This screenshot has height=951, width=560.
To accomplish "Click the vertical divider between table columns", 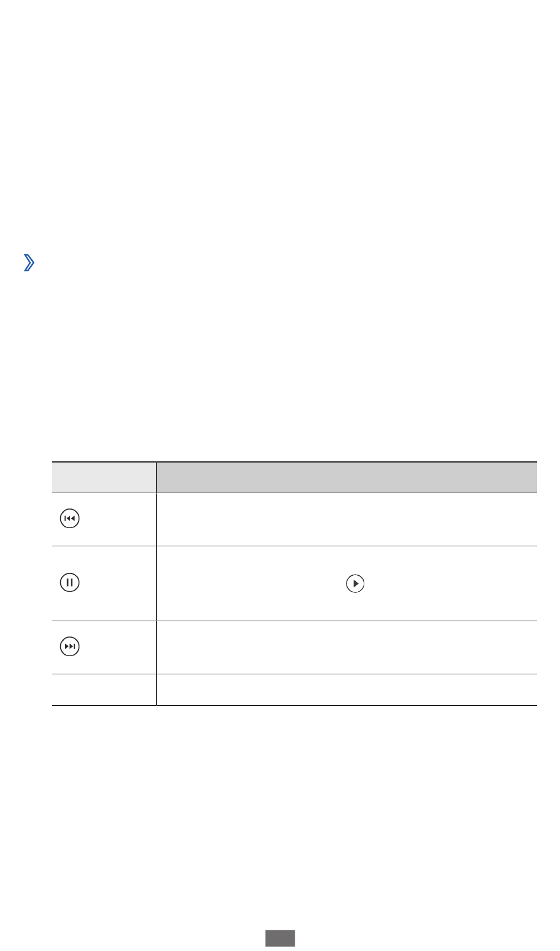I will pos(156,583).
